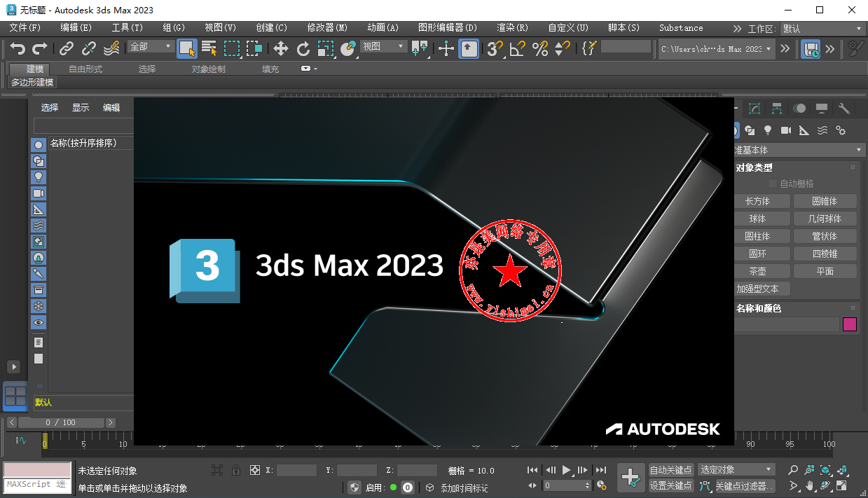Select the Systems gears category
Screen dimensions: 868x498
tap(841, 130)
